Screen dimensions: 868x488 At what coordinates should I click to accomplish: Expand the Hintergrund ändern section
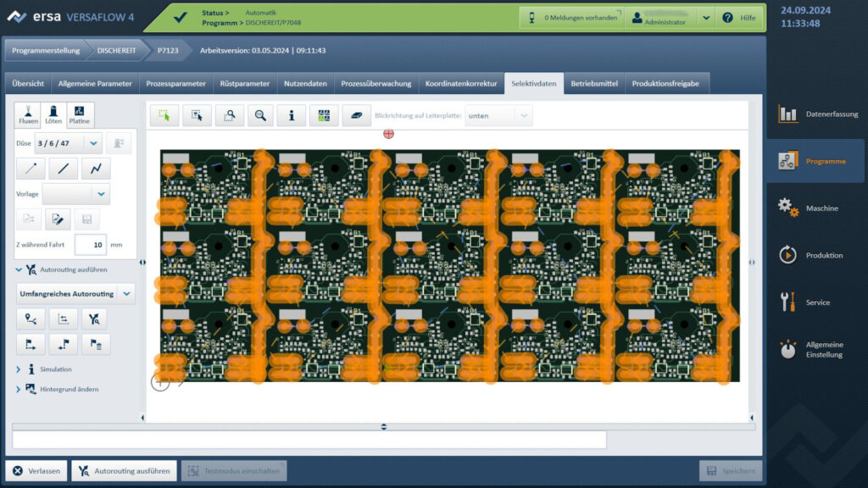coord(19,389)
